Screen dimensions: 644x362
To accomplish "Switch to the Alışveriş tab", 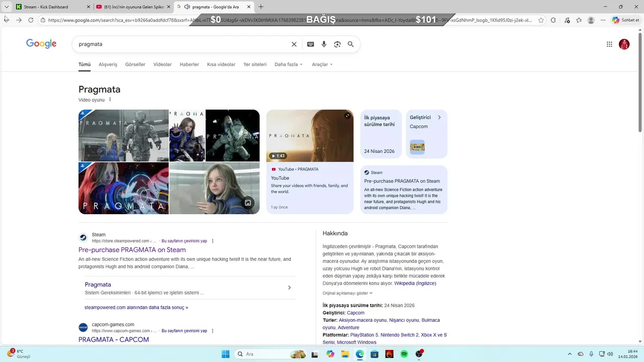I will pyautogui.click(x=108, y=64).
